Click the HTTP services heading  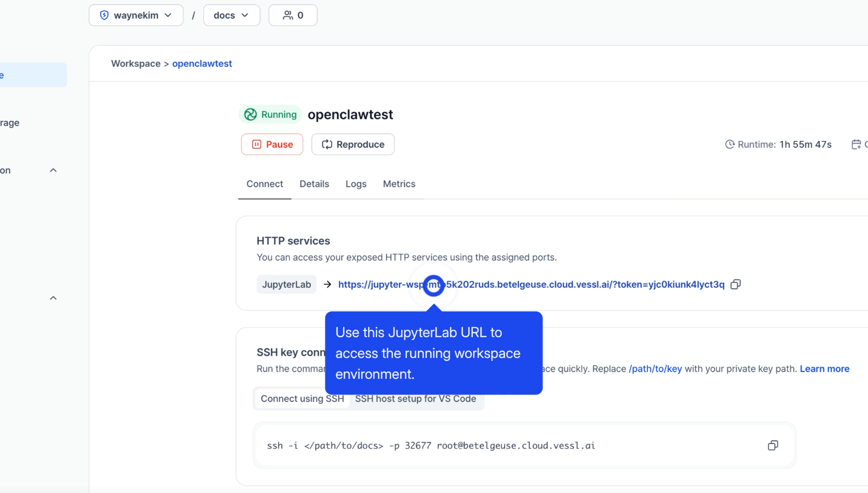pyautogui.click(x=293, y=241)
